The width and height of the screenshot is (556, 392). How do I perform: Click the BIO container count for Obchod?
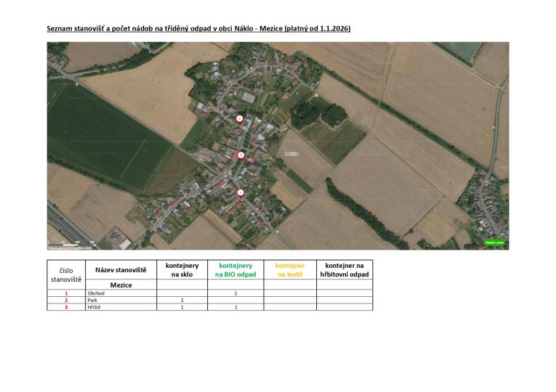pos(235,293)
